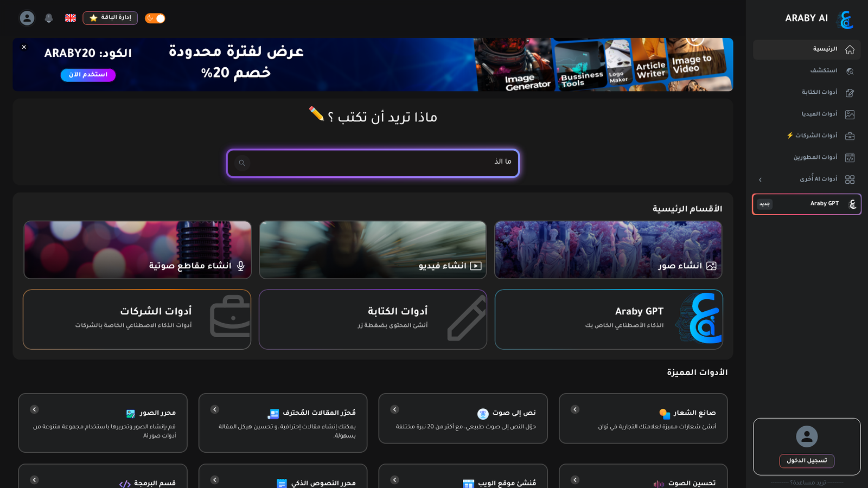Image resolution: width=868 pixels, height=488 pixels.
Task: Expand the صانع الشعار card arrow
Action: (575, 409)
